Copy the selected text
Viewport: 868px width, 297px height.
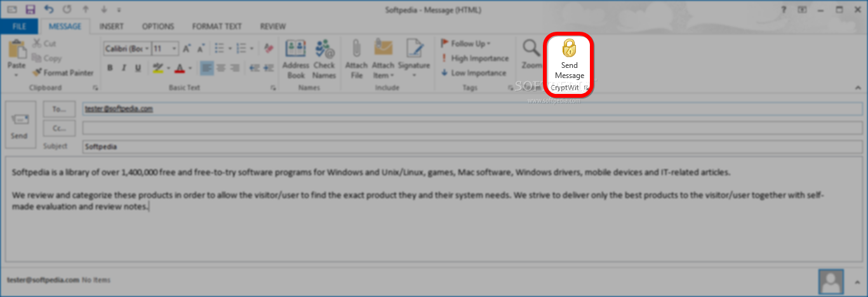tap(46, 58)
